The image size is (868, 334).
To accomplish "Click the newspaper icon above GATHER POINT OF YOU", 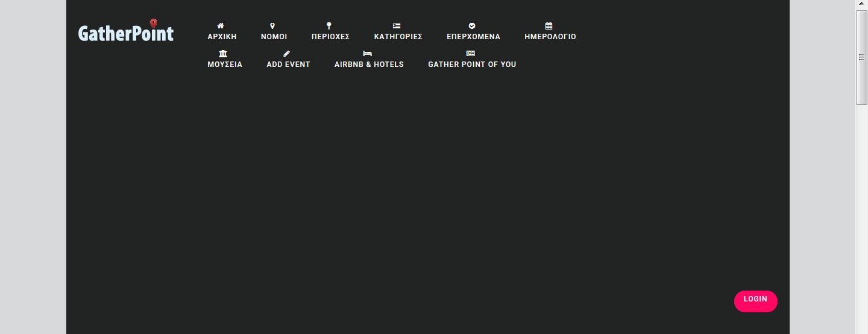I will tap(471, 54).
